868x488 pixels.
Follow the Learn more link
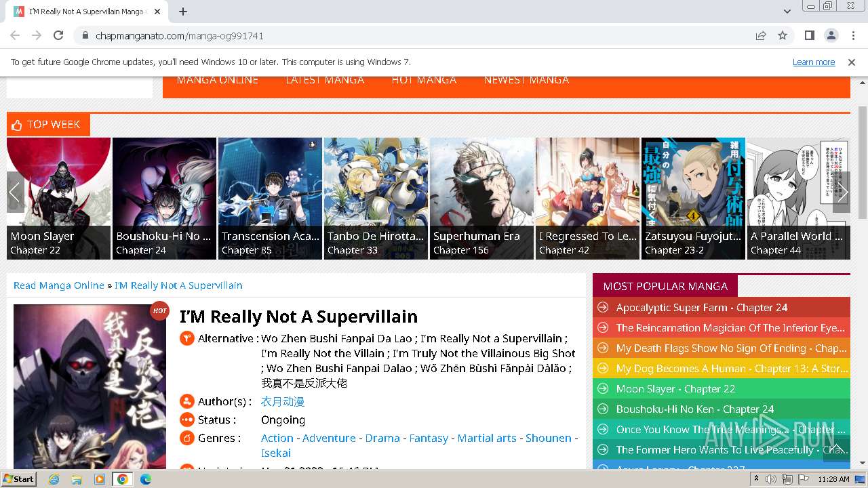(x=814, y=62)
